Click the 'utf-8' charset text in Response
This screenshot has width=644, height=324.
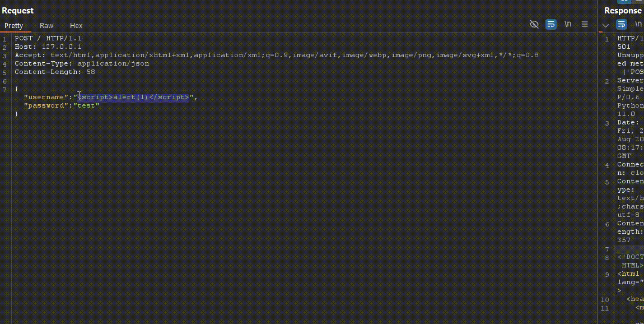click(x=628, y=215)
